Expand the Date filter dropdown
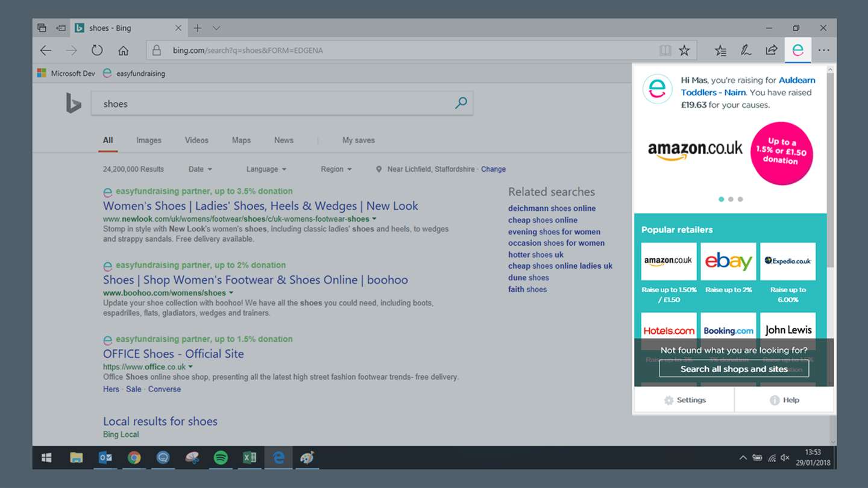The image size is (868, 488). point(200,169)
